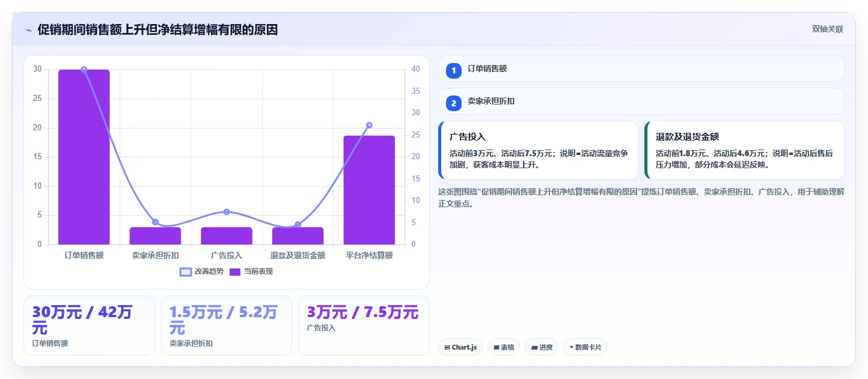Screen dimensions: 868x379
Task: Click the x-axis label 退款及退货金额
Action: [298, 255]
